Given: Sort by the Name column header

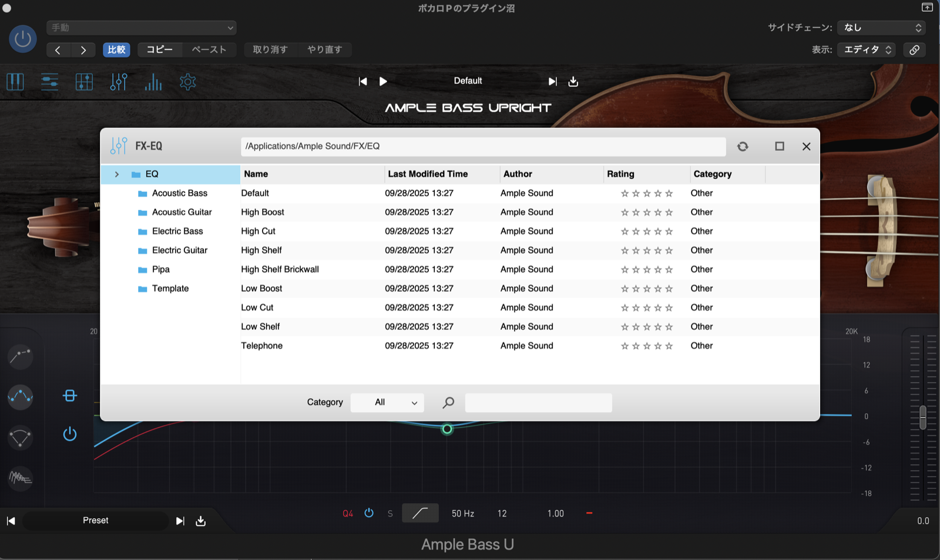Looking at the screenshot, I should [x=312, y=174].
